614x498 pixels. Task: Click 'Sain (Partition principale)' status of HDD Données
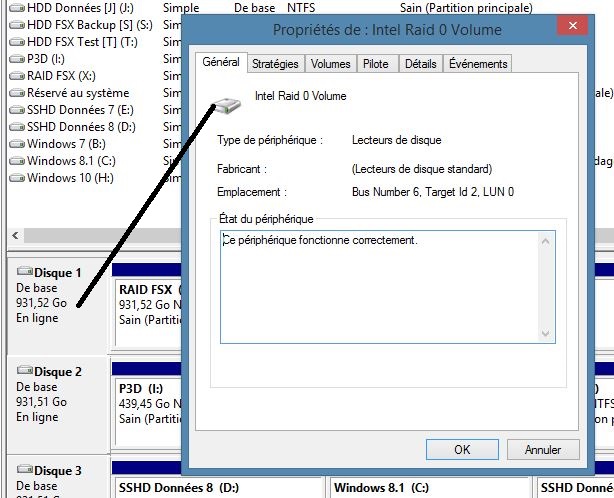466,8
